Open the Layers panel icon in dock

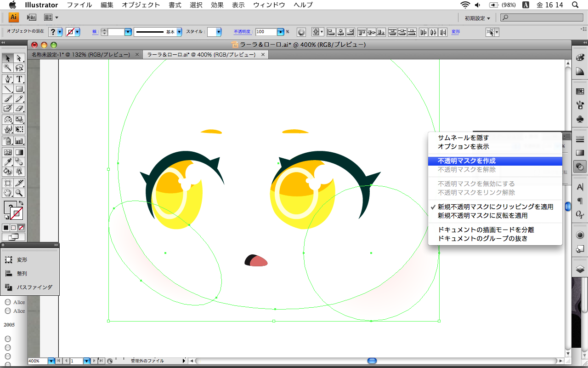tap(580, 270)
